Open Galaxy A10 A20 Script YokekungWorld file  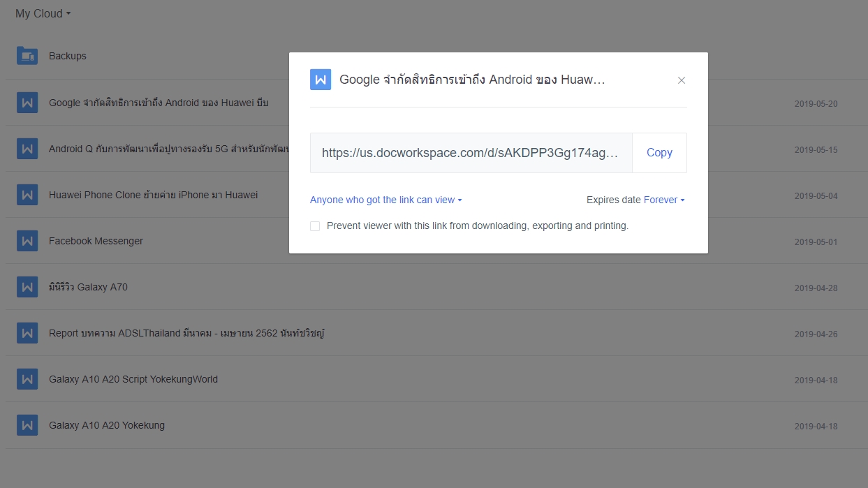tap(133, 379)
